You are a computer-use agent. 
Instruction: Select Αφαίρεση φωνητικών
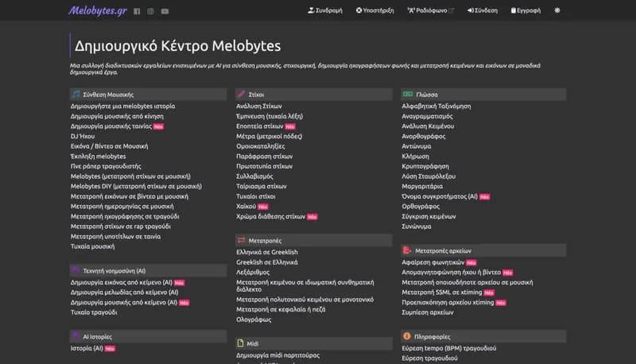point(433,262)
